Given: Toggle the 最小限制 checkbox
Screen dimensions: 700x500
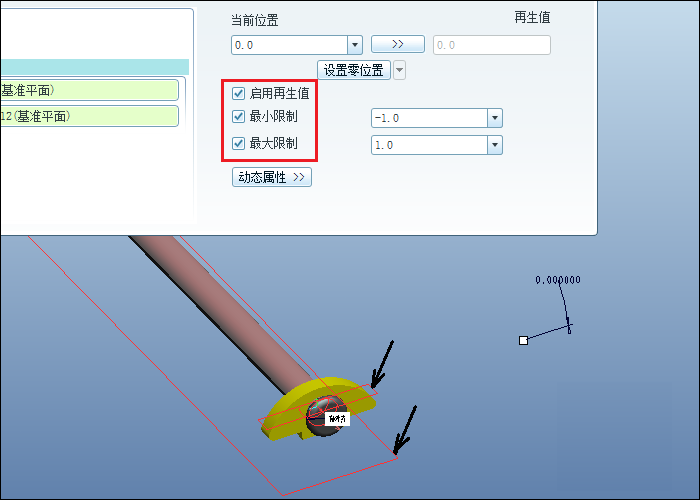Looking at the screenshot, I should coord(238,117).
